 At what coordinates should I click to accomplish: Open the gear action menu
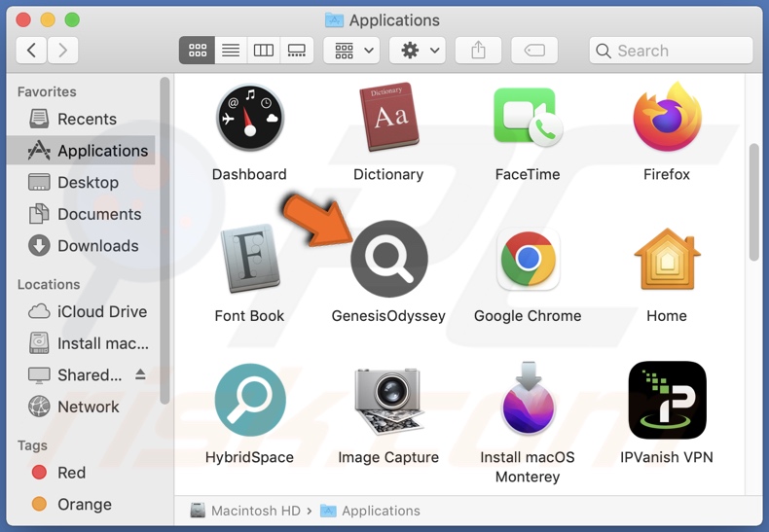click(x=418, y=50)
